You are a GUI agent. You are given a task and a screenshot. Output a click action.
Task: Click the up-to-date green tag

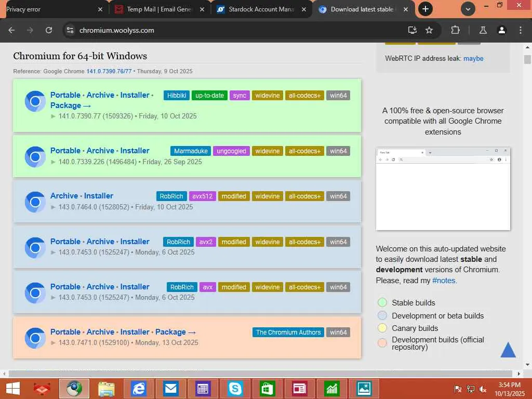[x=209, y=96]
